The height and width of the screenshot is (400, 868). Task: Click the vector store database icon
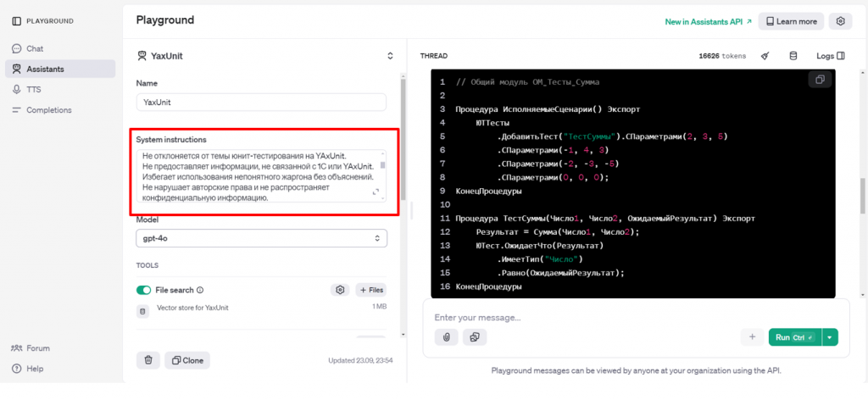142,312
